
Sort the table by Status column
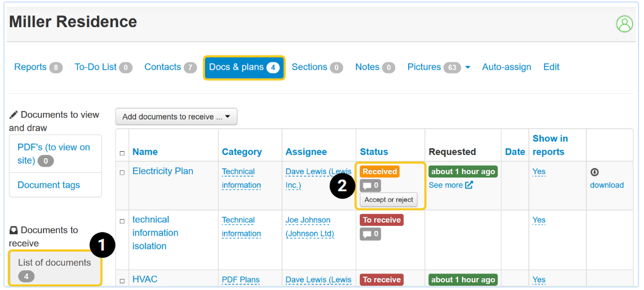tap(374, 152)
